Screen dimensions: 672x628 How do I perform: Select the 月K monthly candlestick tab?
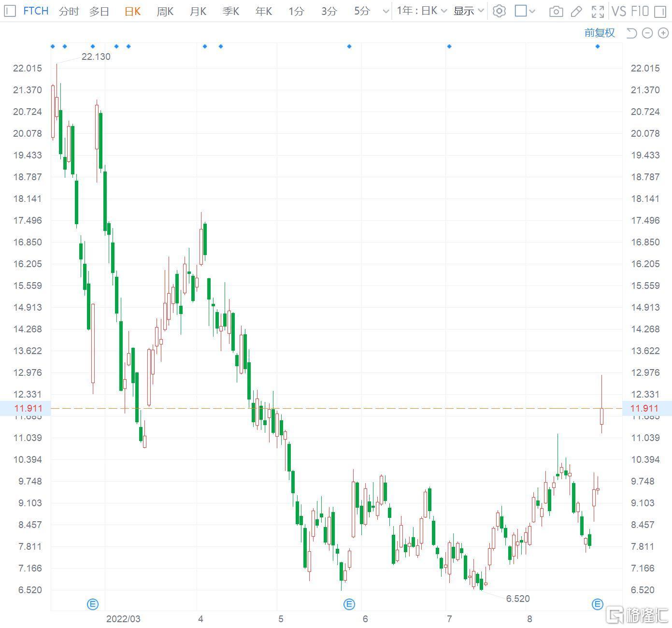tap(198, 11)
